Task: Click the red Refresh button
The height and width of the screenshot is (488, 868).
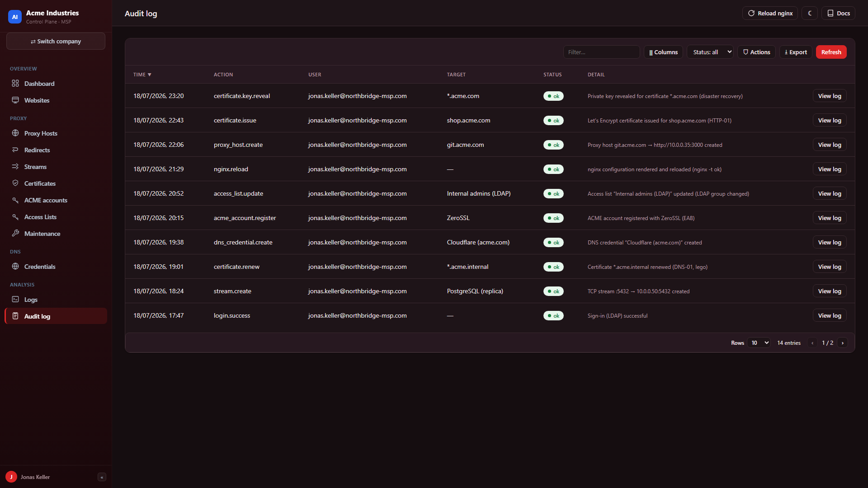Action: pos(831,52)
